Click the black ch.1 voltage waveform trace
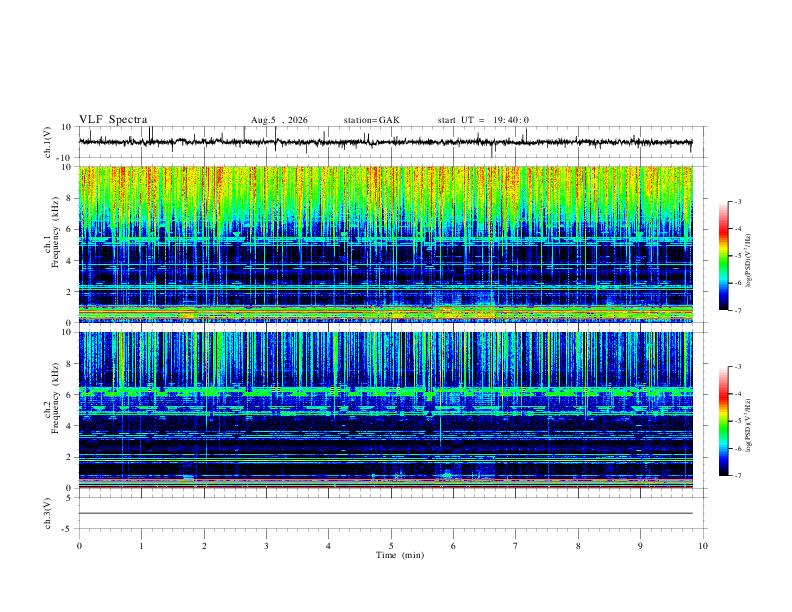The width and height of the screenshot is (792, 612). pyautogui.click(x=385, y=142)
